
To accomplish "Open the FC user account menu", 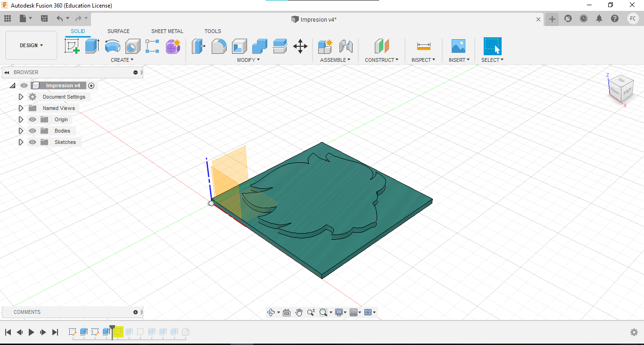I will pos(633,18).
